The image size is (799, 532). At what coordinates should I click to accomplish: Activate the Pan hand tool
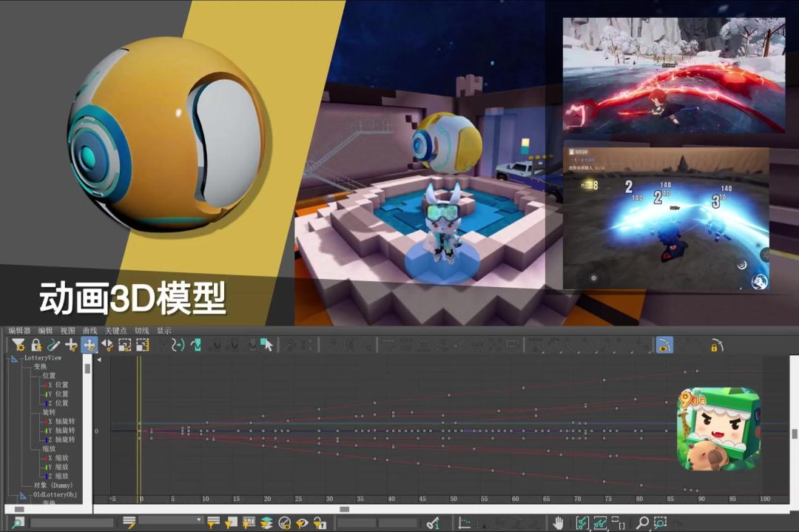coord(558,523)
